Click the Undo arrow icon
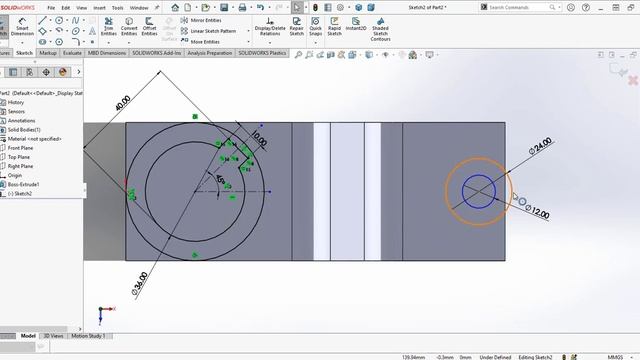The height and width of the screenshot is (360, 640). (x=260, y=7)
